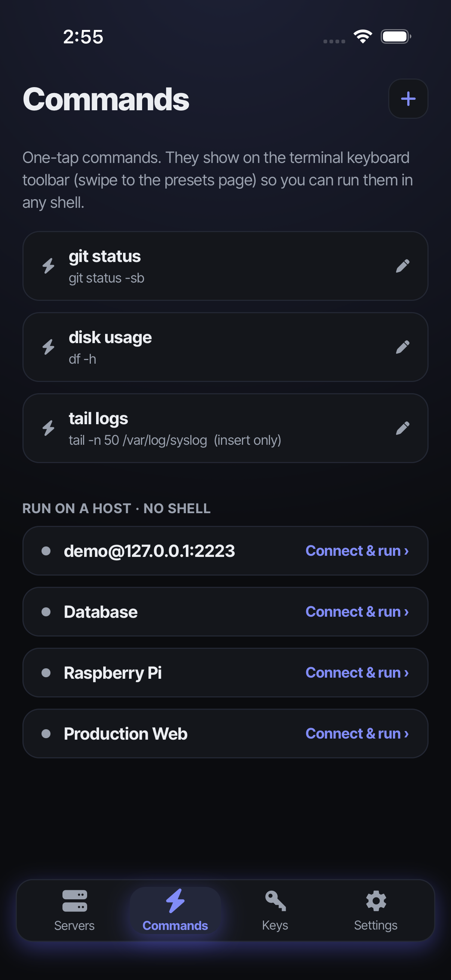Edit the tail logs command pencil
451x980 pixels.
[402, 428]
